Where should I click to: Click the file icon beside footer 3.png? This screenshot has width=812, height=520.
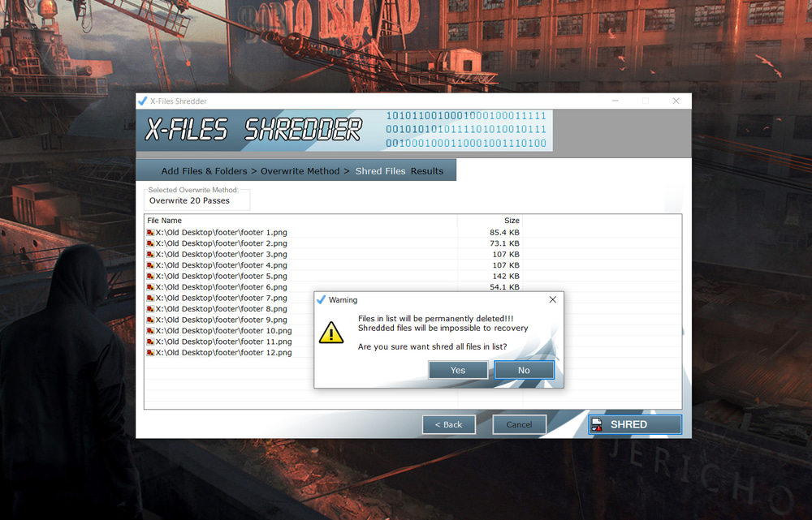(150, 255)
